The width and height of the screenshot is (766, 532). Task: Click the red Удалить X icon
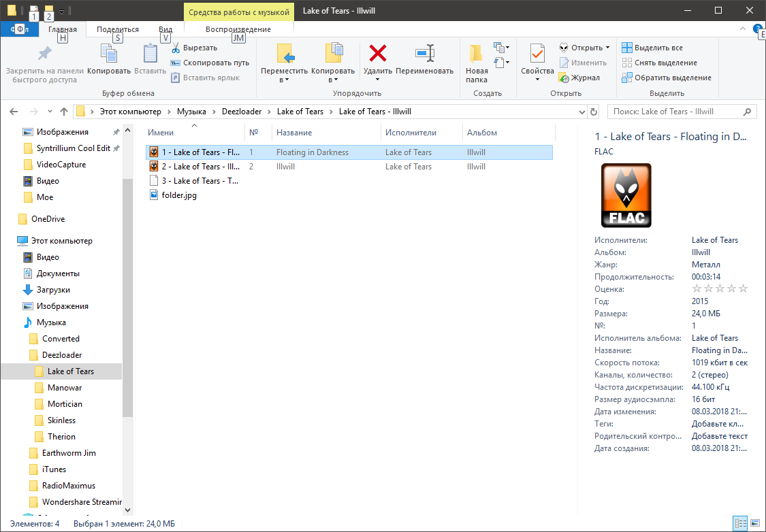coord(378,53)
